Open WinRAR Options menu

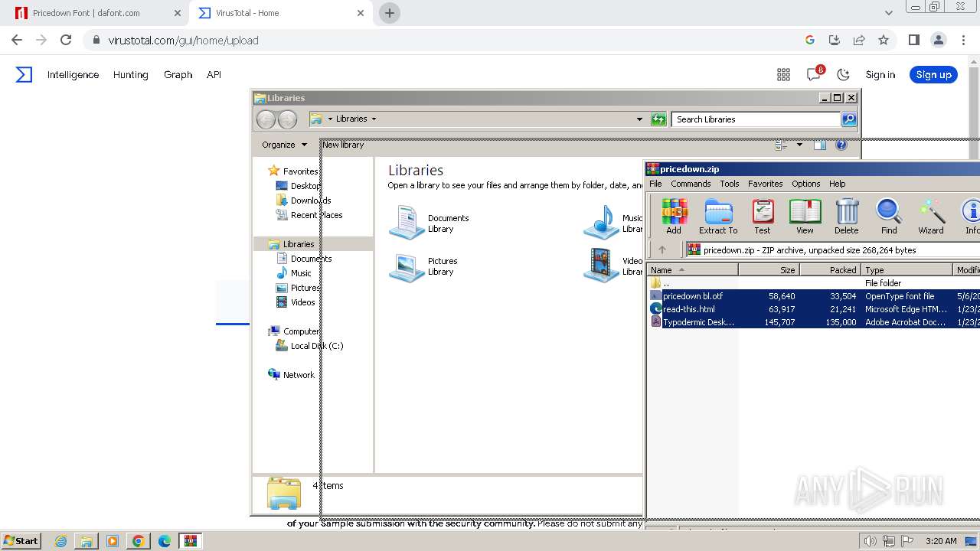point(805,184)
